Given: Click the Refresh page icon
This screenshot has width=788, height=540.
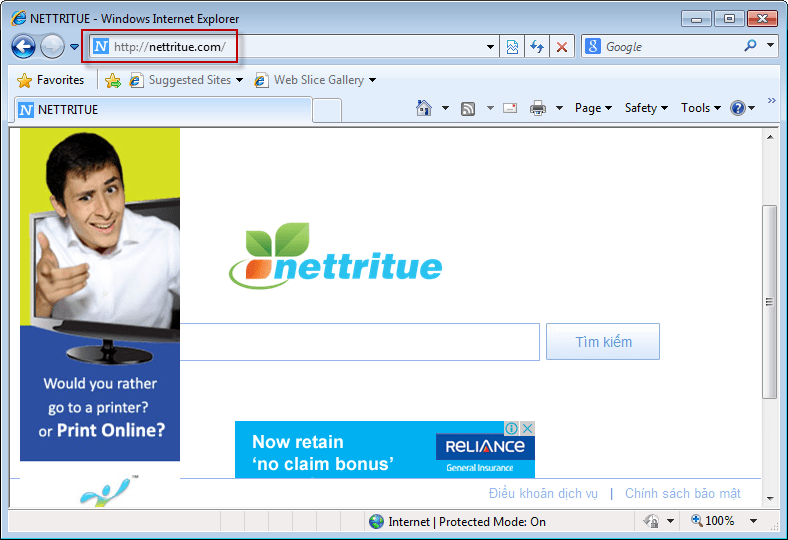Looking at the screenshot, I should point(537,47).
